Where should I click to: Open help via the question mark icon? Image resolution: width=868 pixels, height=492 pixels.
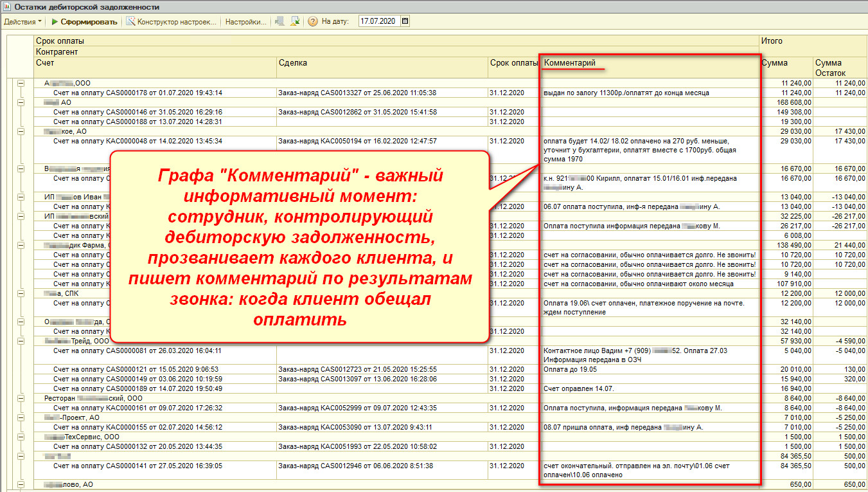pos(313,21)
